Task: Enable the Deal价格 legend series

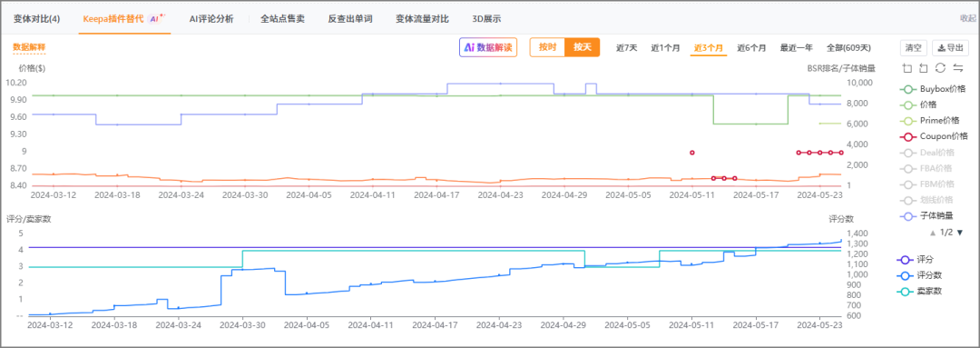Action: click(x=927, y=152)
